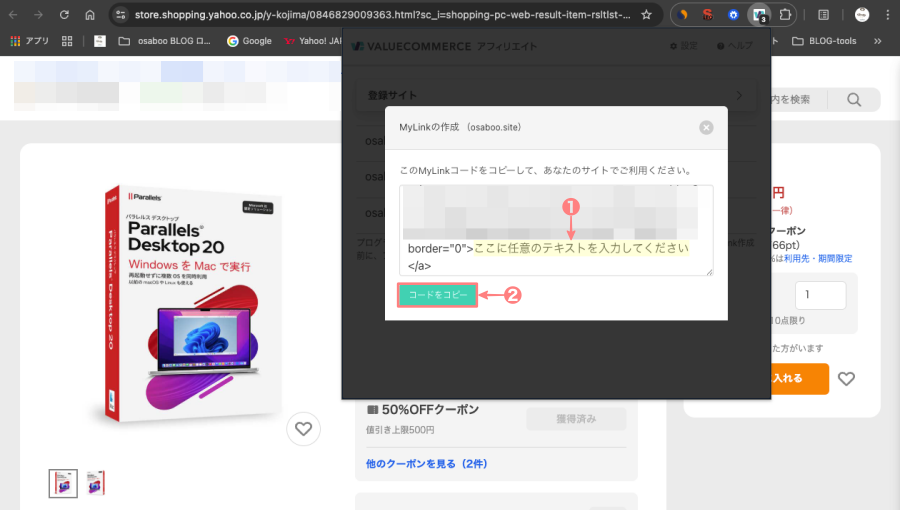Open Yahoo! JAPAN bookmark
This screenshot has height=510, width=900.
[x=313, y=41]
